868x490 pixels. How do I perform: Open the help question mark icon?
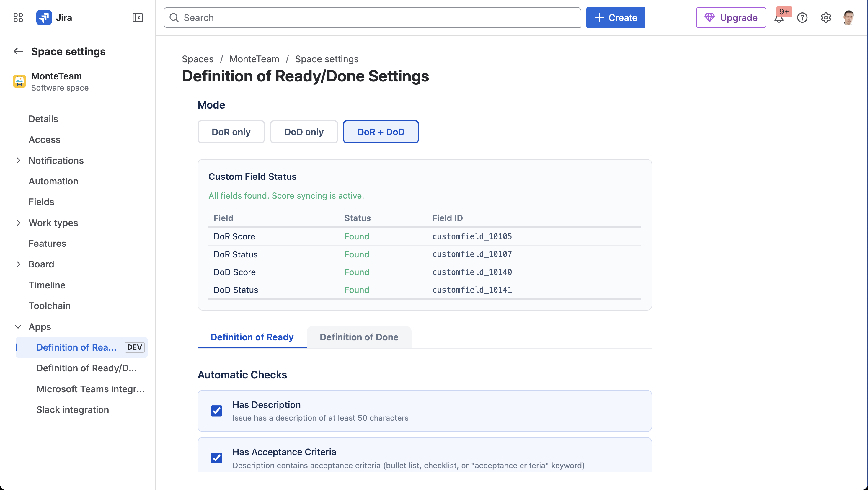point(802,17)
